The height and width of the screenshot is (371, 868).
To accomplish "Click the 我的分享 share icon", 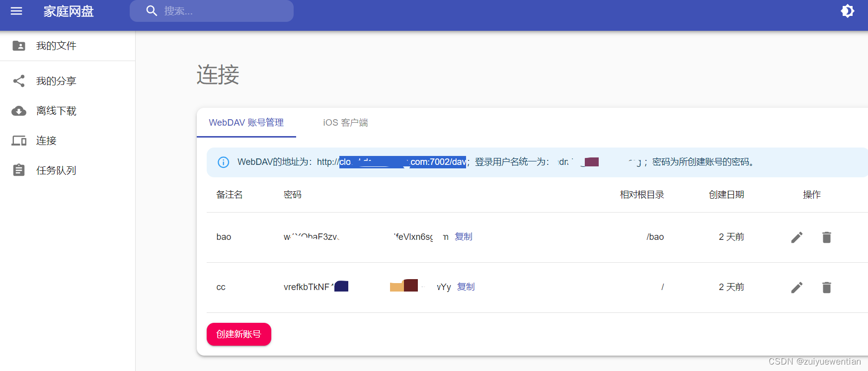I will coord(19,81).
